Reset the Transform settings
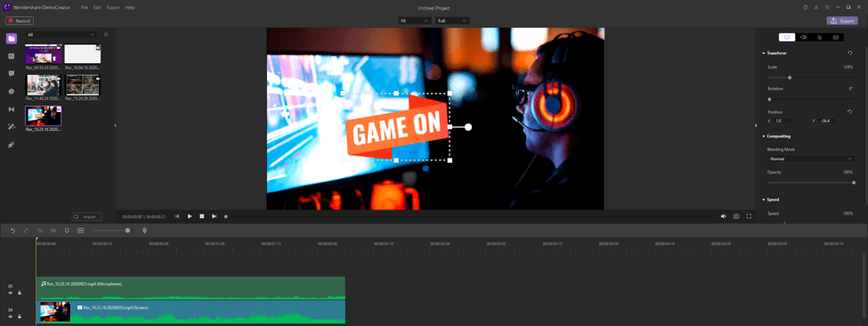 849,53
